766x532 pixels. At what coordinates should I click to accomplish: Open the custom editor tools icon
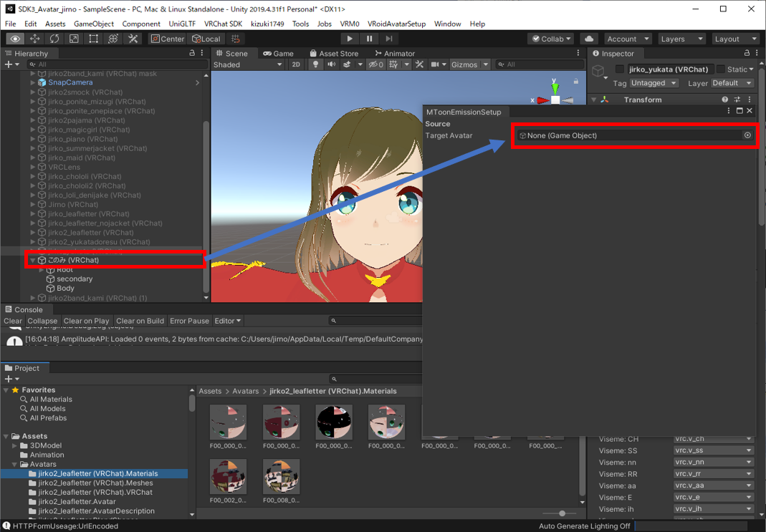[133, 39]
